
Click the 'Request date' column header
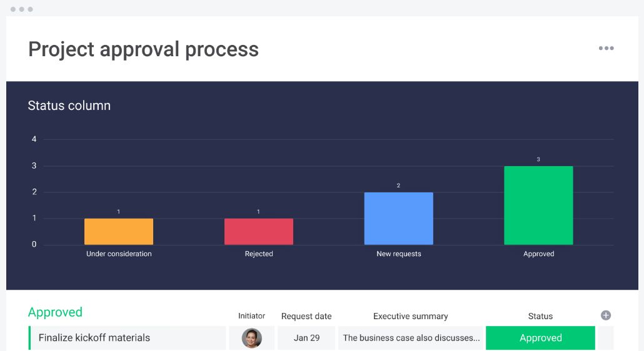tap(306, 316)
